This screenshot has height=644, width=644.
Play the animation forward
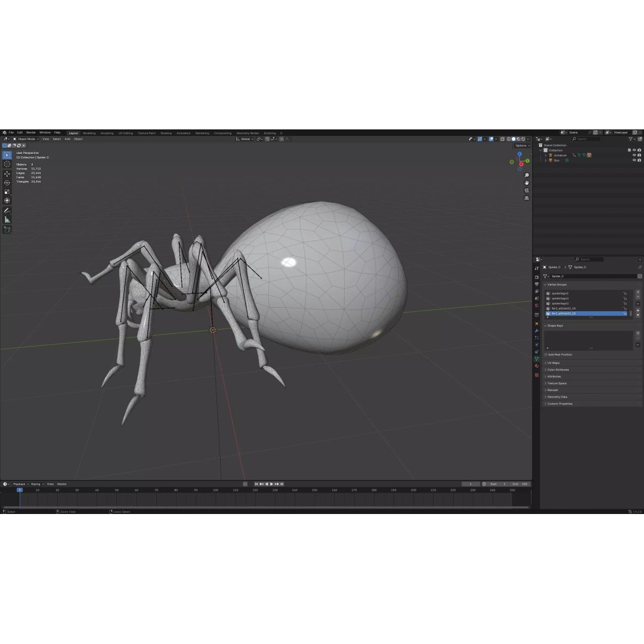tap(271, 484)
